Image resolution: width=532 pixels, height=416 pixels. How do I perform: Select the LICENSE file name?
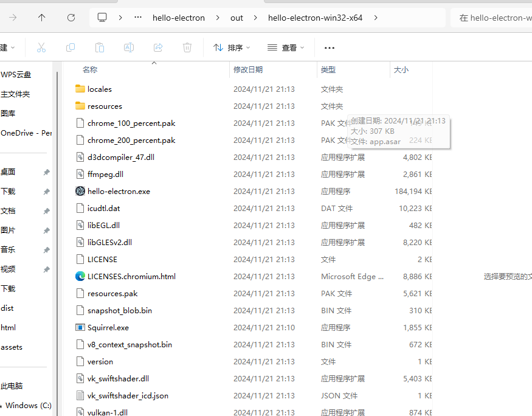click(x=102, y=259)
